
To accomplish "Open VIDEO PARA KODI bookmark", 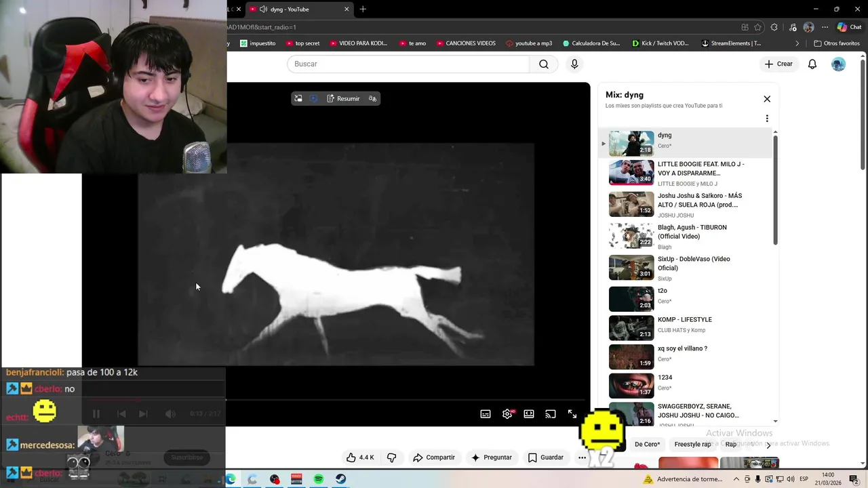I will [x=358, y=43].
